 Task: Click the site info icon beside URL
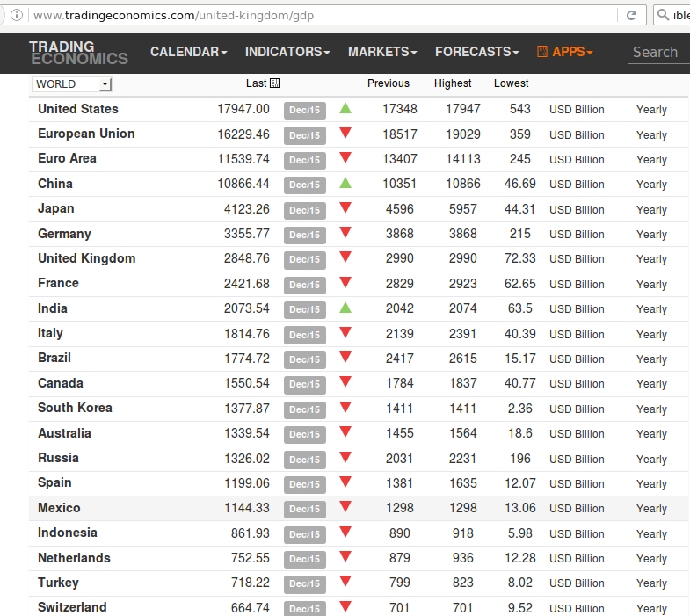point(16,16)
